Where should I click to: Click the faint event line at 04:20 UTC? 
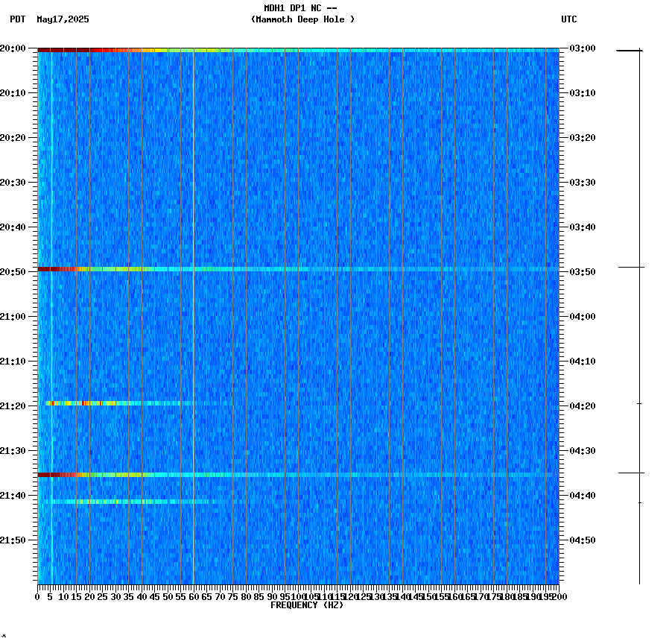point(112,402)
